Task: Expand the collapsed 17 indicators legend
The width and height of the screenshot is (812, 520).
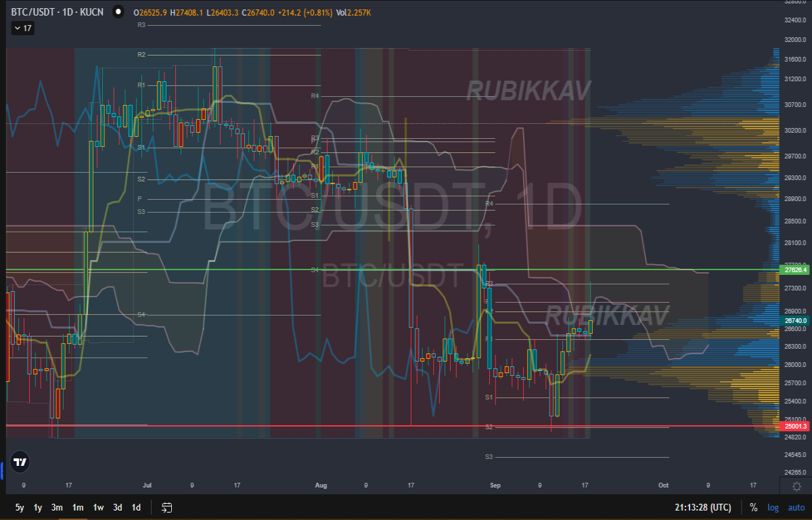Action: [22, 28]
